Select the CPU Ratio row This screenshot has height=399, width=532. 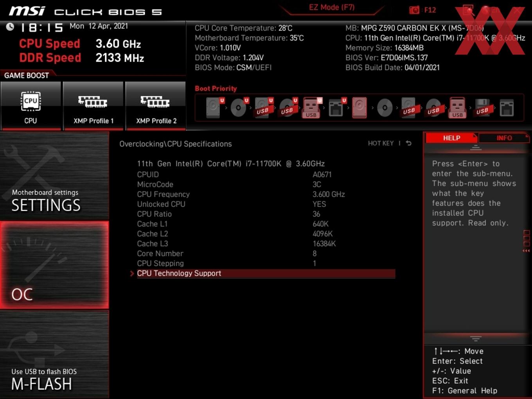pos(266,214)
